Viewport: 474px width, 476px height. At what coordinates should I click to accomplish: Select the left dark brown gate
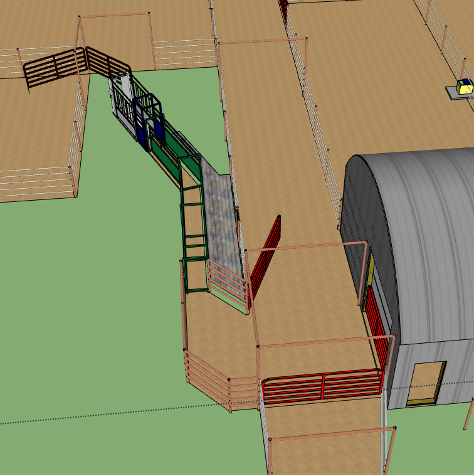click(x=55, y=67)
